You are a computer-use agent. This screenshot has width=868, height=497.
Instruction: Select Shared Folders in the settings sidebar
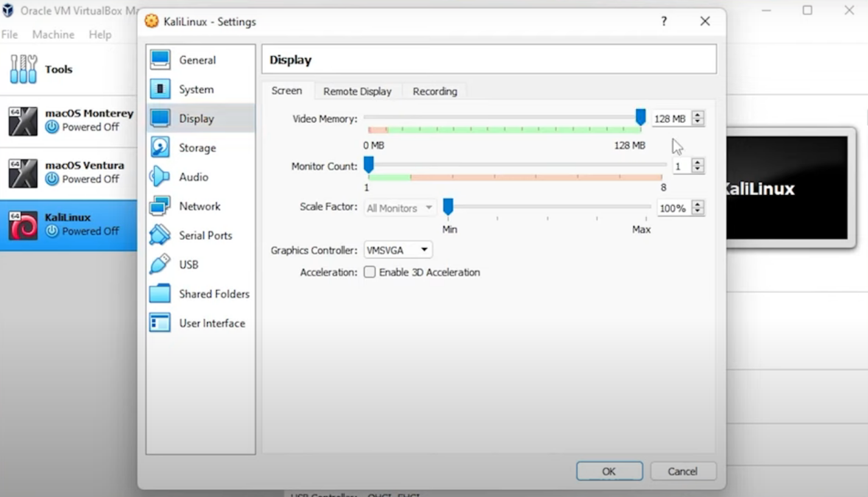(201, 294)
